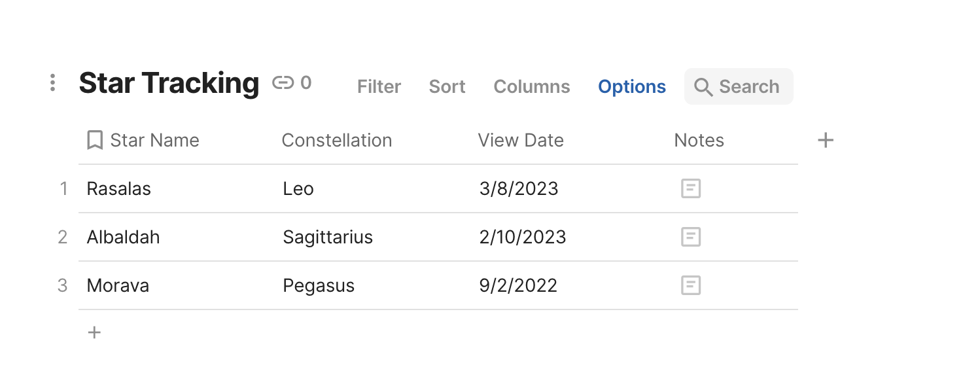Open the notes icon on the Morava row

coord(691,285)
